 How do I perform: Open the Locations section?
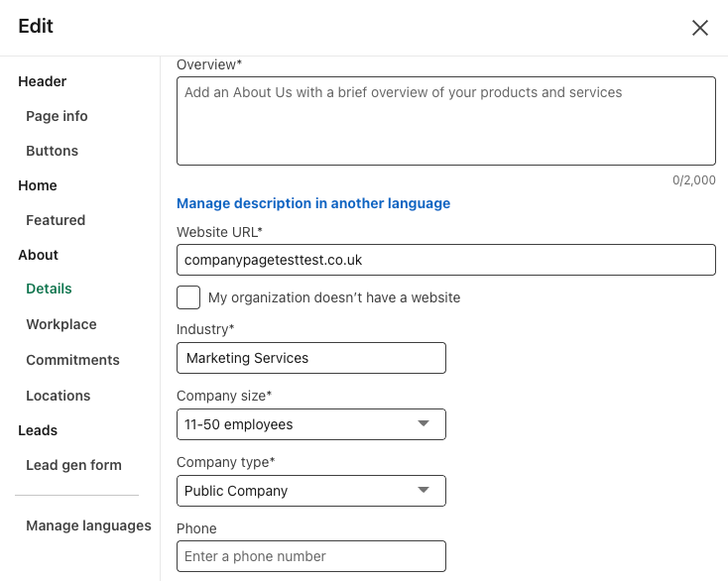59,396
